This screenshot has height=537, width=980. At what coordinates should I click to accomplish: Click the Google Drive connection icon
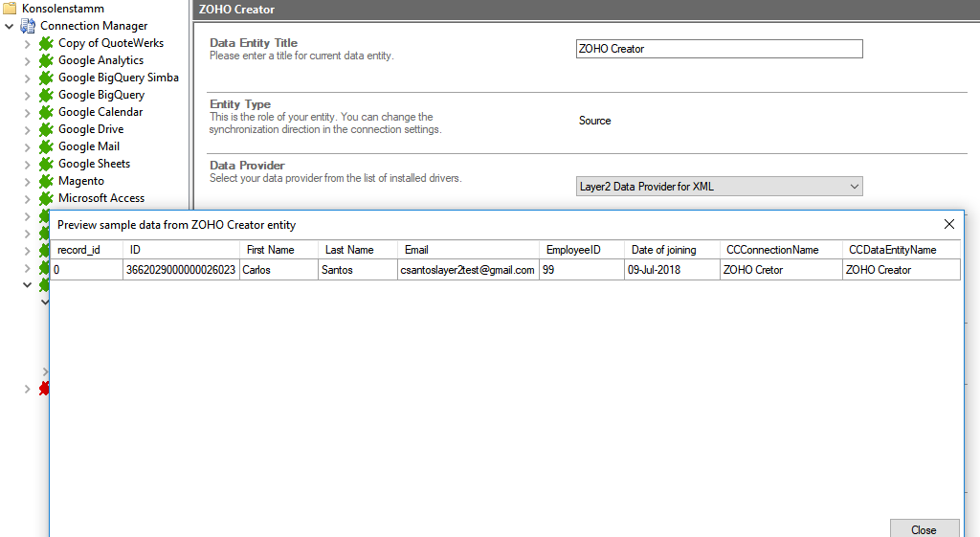46,129
